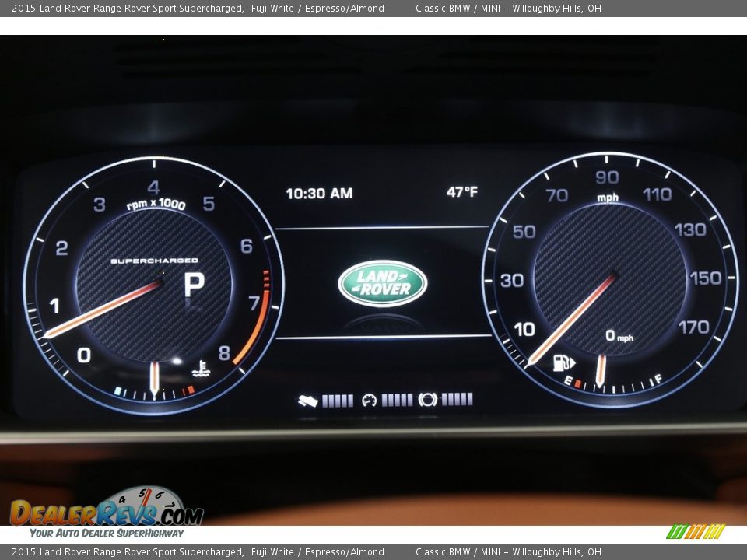The height and width of the screenshot is (560, 747).
Task: Click the Land Rover oval logo
Action: 383,283
